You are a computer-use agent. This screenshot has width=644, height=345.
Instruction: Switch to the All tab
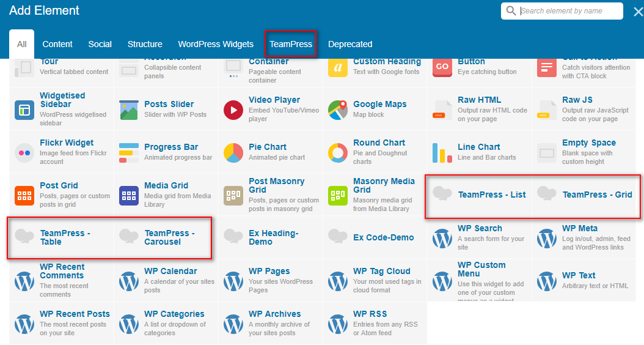pos(22,44)
